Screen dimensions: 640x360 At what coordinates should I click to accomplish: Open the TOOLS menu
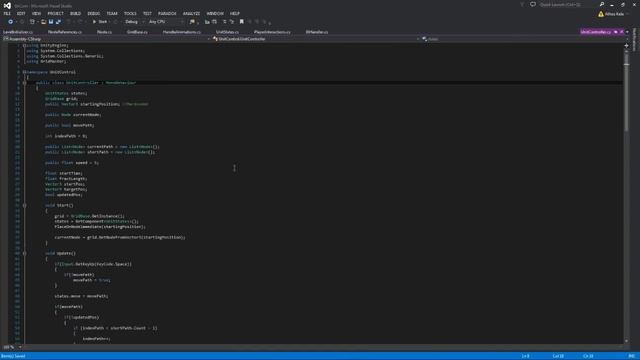[x=130, y=13]
